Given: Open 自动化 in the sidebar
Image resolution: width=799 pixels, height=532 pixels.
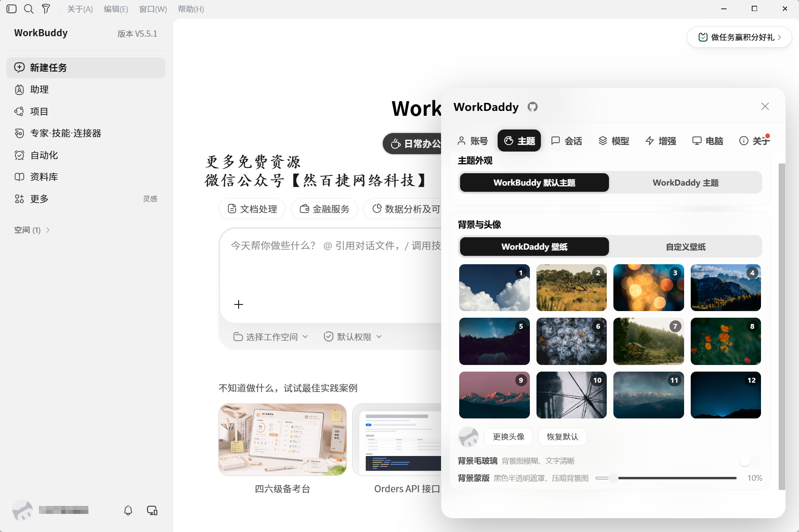Looking at the screenshot, I should point(86,155).
